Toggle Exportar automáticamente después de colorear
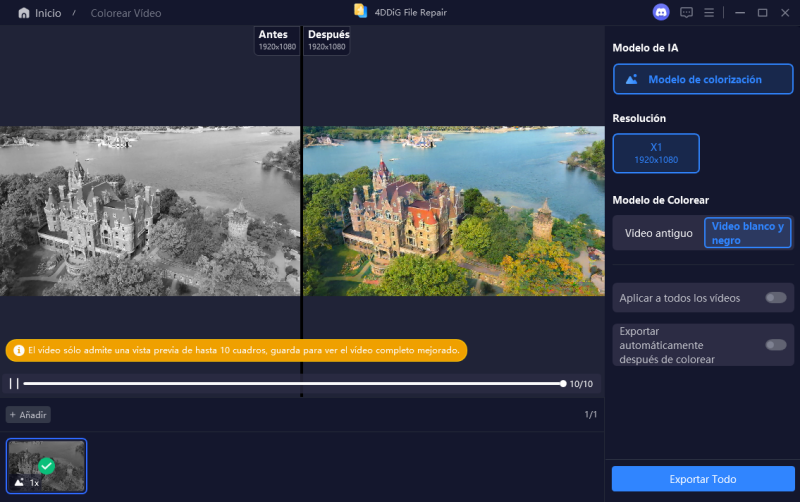Image resolution: width=800 pixels, height=502 pixels. coord(775,345)
